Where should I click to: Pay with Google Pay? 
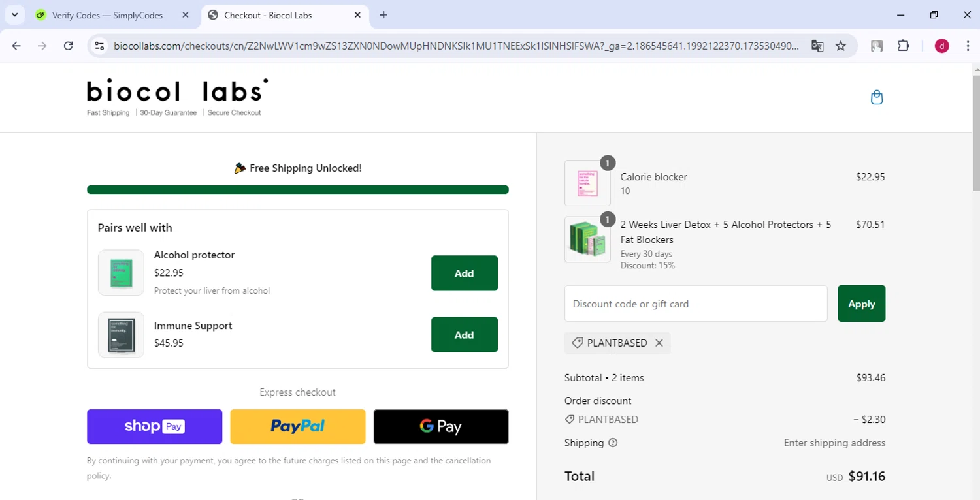441,426
